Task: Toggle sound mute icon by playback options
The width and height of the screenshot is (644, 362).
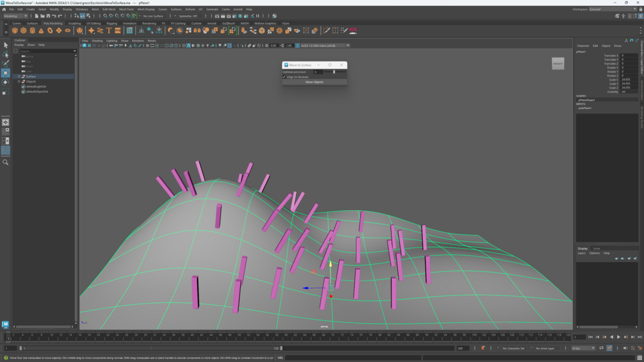Action: (625, 348)
